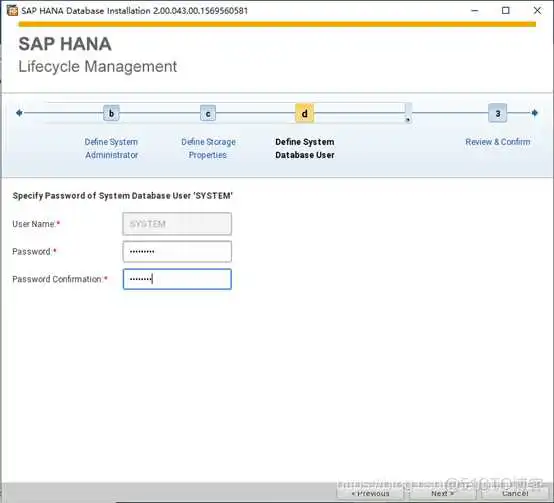Click the SAP HANA header title

coord(65,44)
